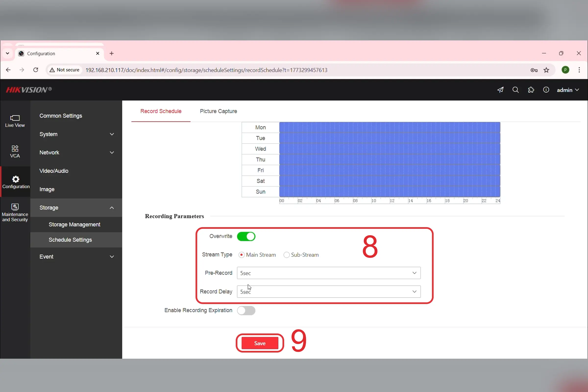Screen dimensions: 588x392
Task: Bookmark page with the star icon
Action: coord(547,70)
